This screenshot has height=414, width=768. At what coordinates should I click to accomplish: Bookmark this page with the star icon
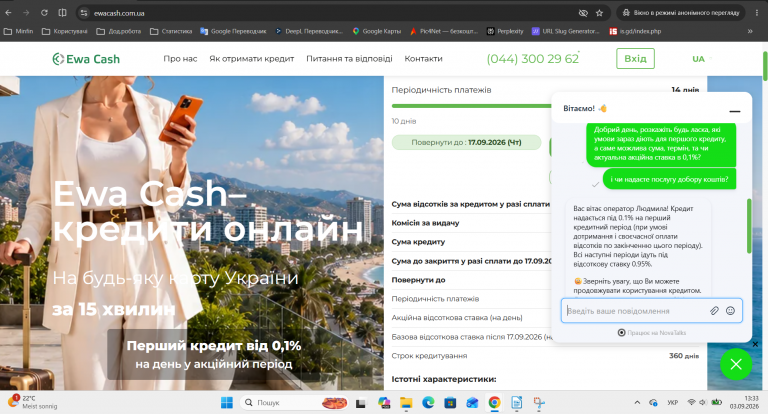coord(599,13)
